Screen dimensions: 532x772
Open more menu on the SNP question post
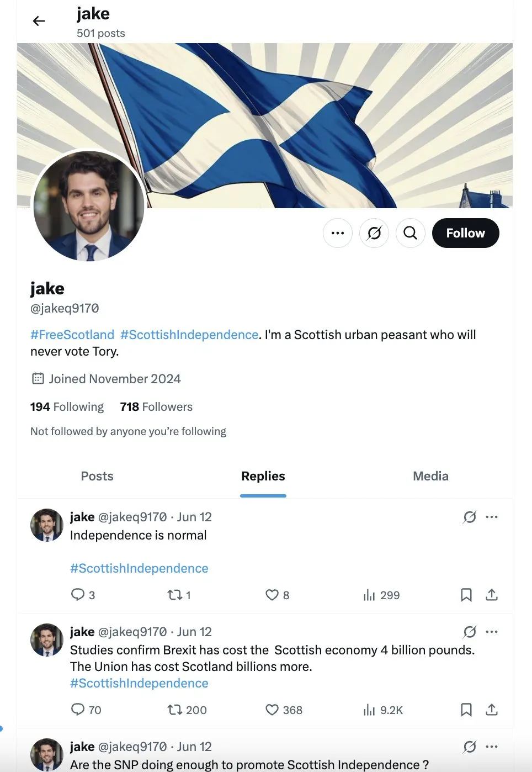click(492, 747)
